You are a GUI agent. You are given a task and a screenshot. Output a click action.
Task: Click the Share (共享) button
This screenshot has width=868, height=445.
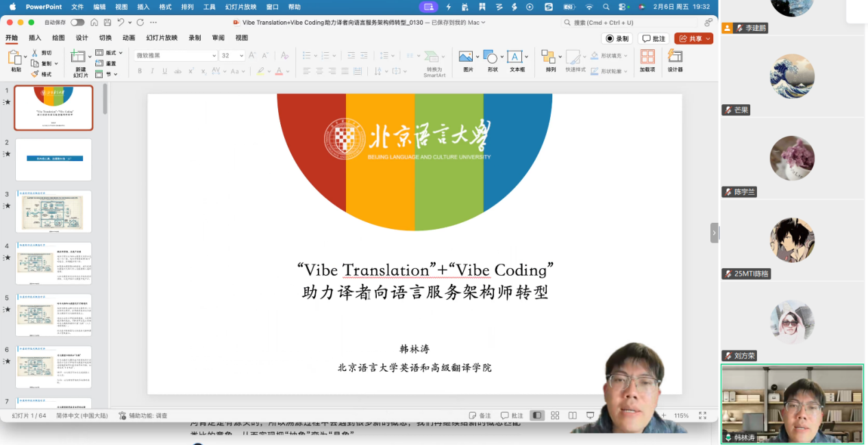pos(693,39)
